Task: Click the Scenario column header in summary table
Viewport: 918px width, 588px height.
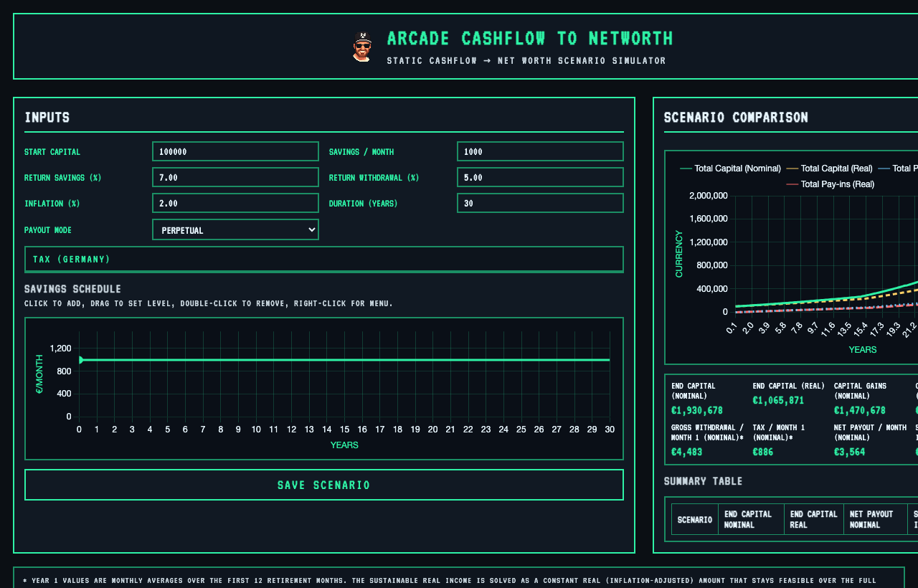Action: 695,519
